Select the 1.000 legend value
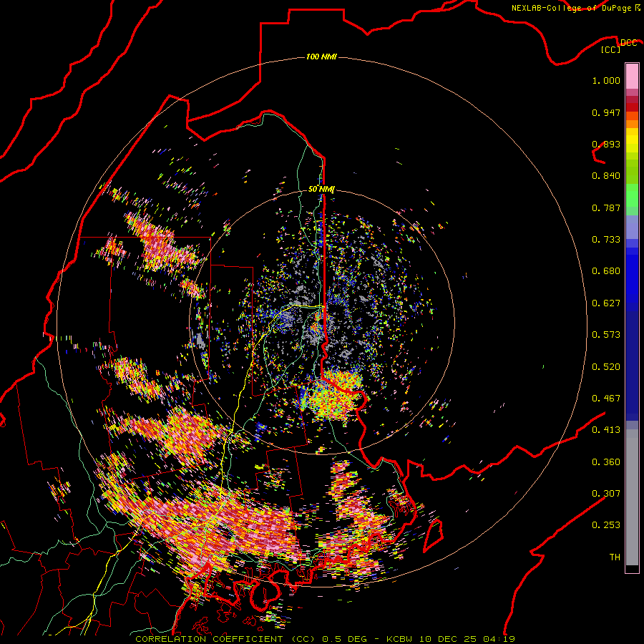Screen dimensions: 644x644 coord(606,80)
